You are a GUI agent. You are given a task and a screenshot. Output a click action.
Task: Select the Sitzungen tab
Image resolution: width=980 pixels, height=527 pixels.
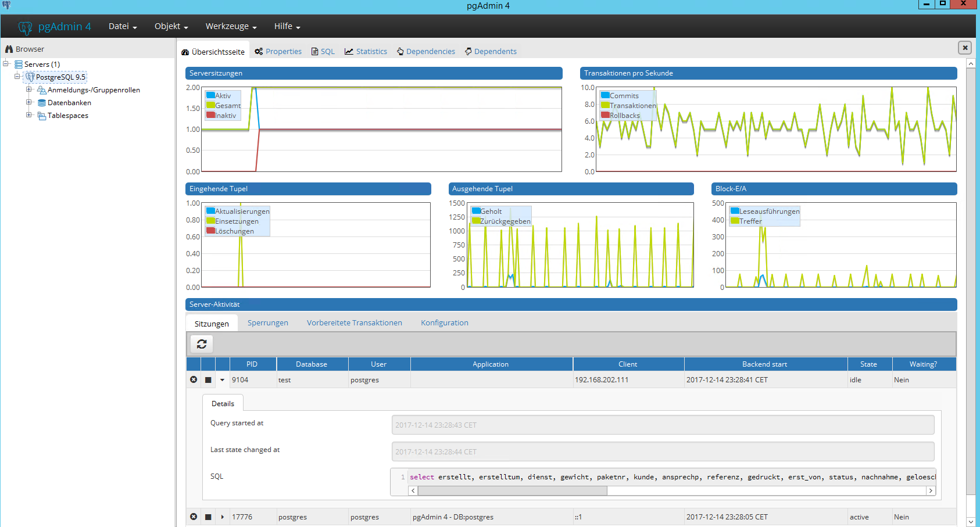tap(212, 324)
